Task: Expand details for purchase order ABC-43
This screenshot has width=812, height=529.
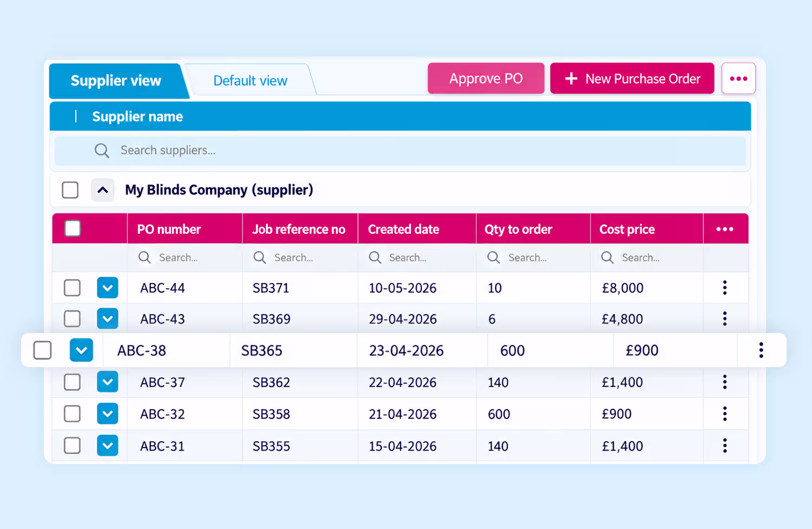Action: tap(108, 318)
